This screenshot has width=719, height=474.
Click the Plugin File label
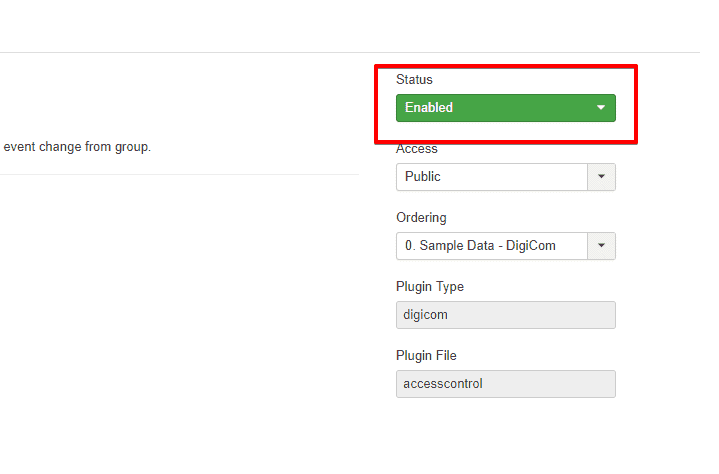[x=428, y=356]
